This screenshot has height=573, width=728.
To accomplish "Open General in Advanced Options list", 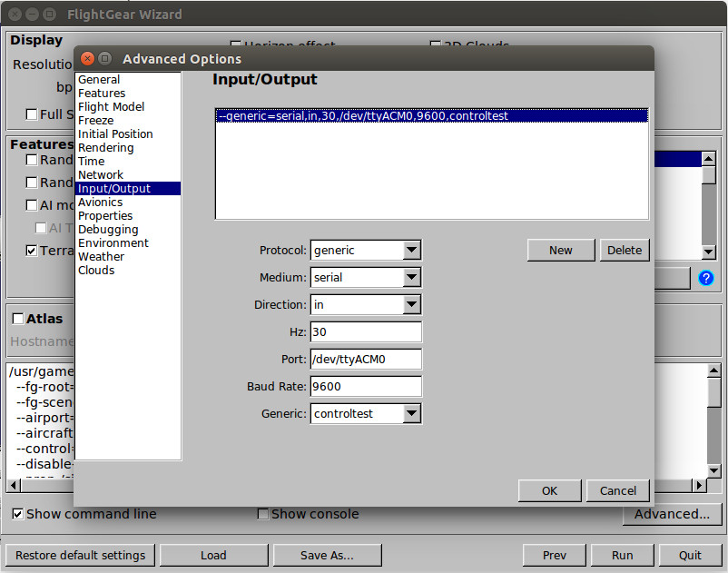I will tap(99, 79).
